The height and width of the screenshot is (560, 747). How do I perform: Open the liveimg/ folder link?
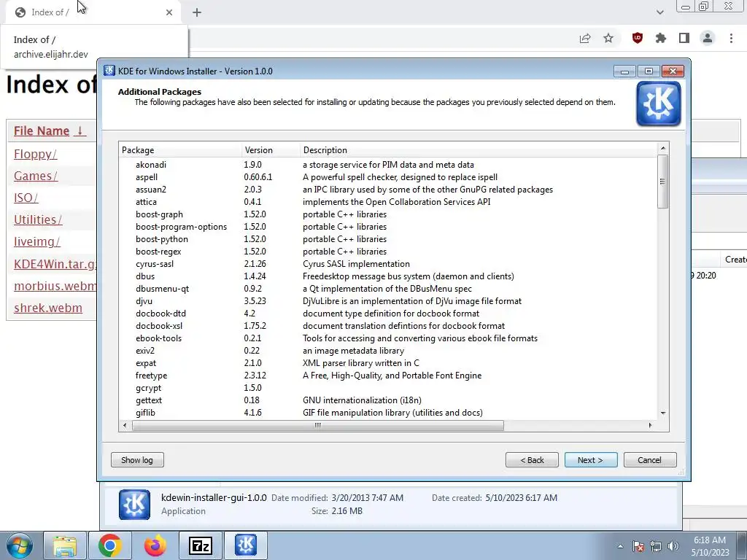pyautogui.click(x=36, y=242)
